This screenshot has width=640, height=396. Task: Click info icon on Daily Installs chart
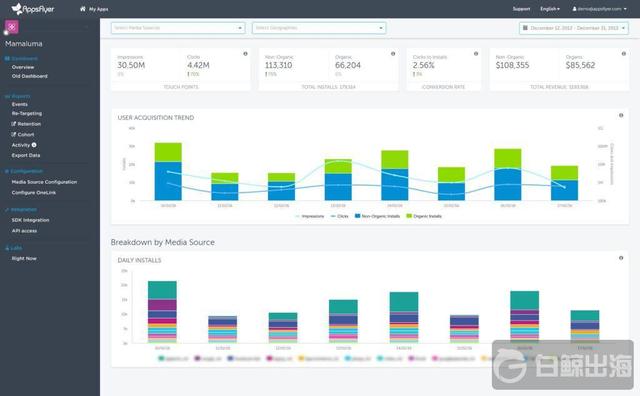(x=621, y=258)
